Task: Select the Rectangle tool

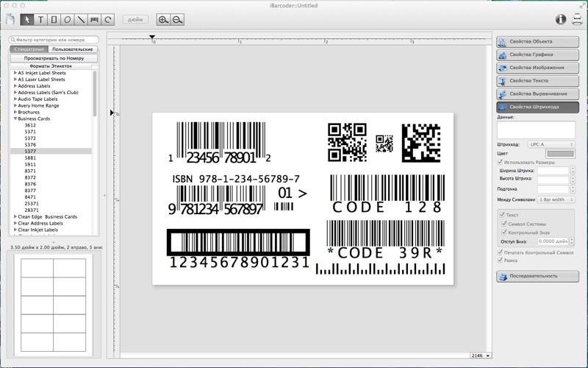Action: coord(54,20)
